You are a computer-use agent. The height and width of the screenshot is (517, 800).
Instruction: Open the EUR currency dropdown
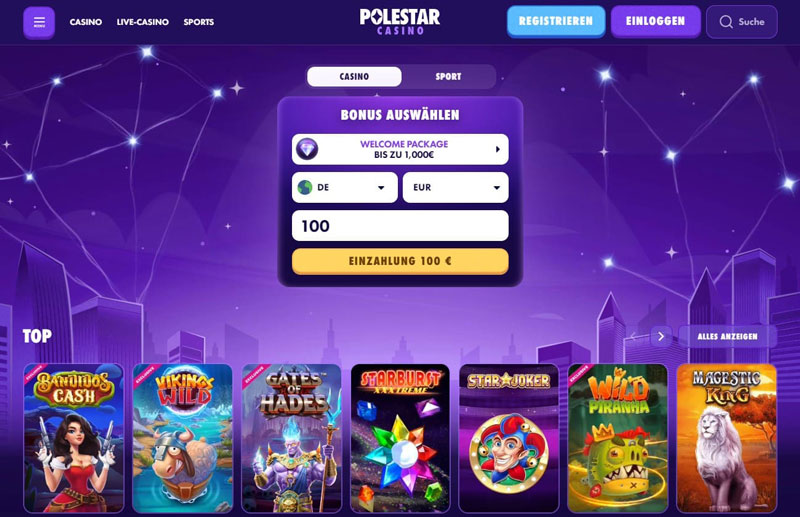[x=456, y=187]
